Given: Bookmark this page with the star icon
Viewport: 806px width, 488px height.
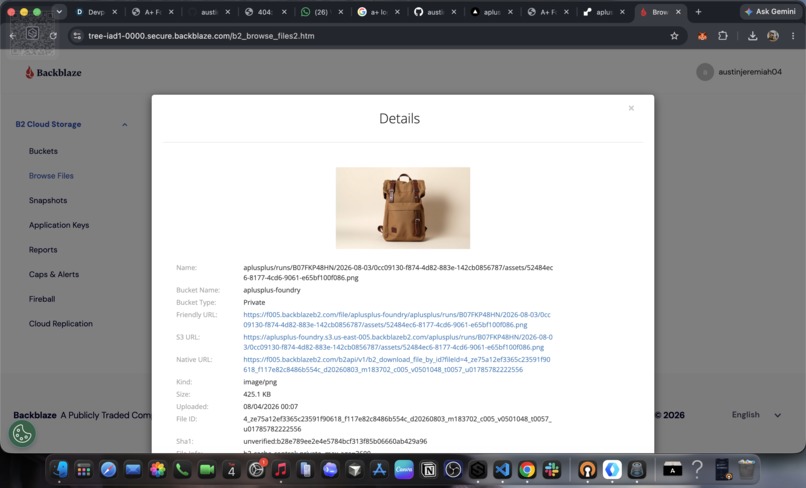Looking at the screenshot, I should tap(674, 36).
